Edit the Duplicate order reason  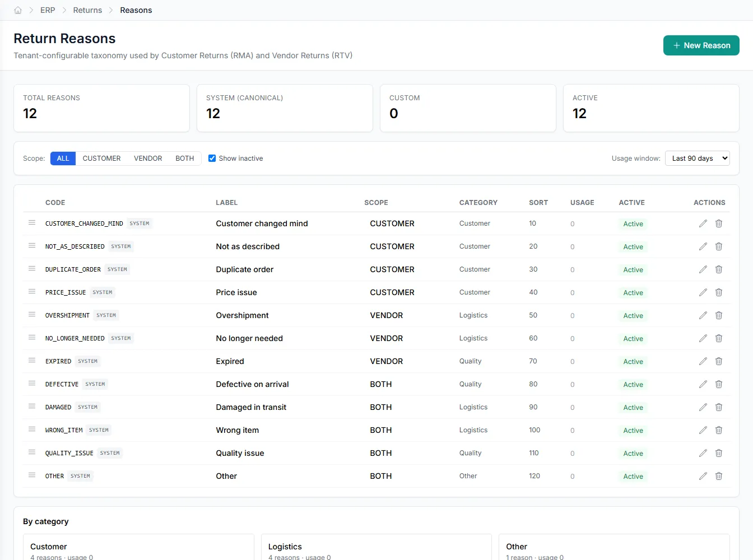703,269
